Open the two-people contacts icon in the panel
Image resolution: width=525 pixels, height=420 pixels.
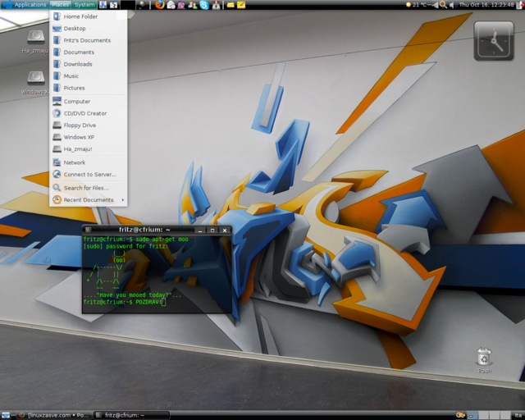coord(193,5)
